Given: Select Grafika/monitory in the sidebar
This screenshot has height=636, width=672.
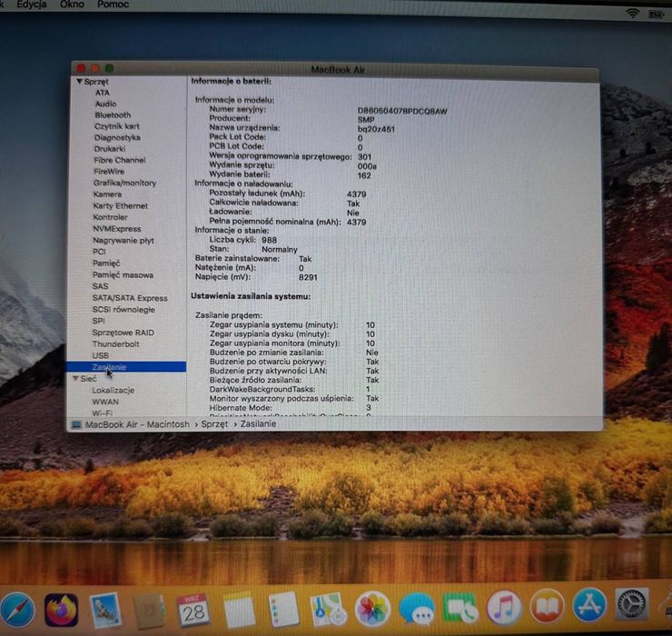Looking at the screenshot, I should point(124,183).
